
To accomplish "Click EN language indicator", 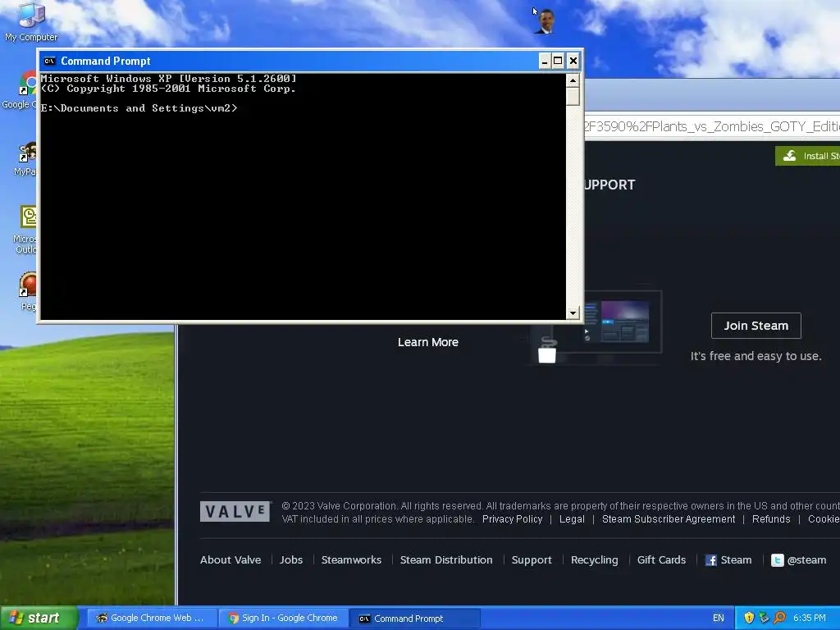I will click(x=719, y=618).
